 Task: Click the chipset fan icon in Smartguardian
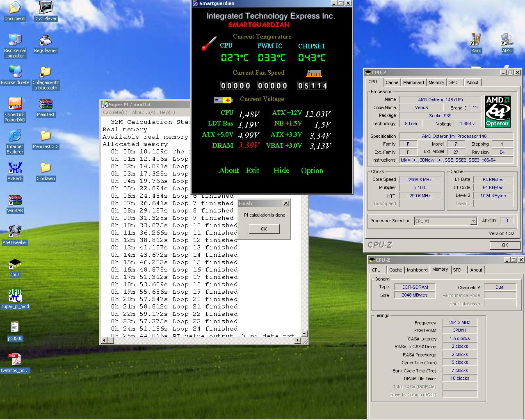[x=314, y=73]
